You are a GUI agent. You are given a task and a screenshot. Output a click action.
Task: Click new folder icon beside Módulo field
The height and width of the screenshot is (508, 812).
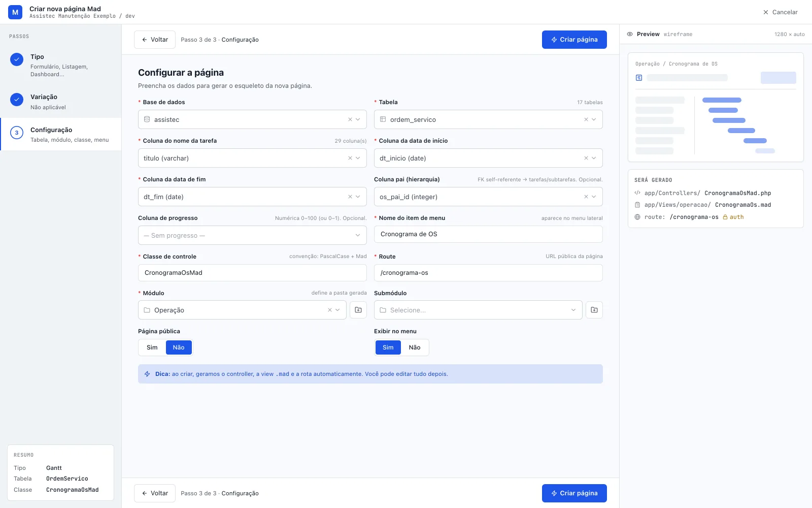click(358, 310)
